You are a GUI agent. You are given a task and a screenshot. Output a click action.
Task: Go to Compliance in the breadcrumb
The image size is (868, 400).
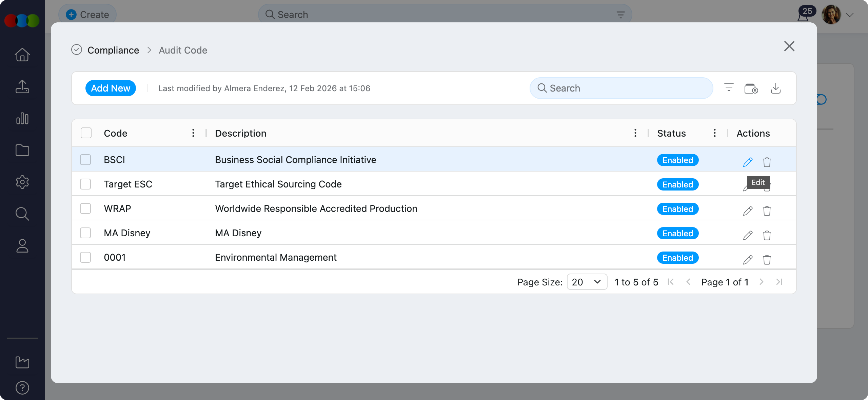113,50
